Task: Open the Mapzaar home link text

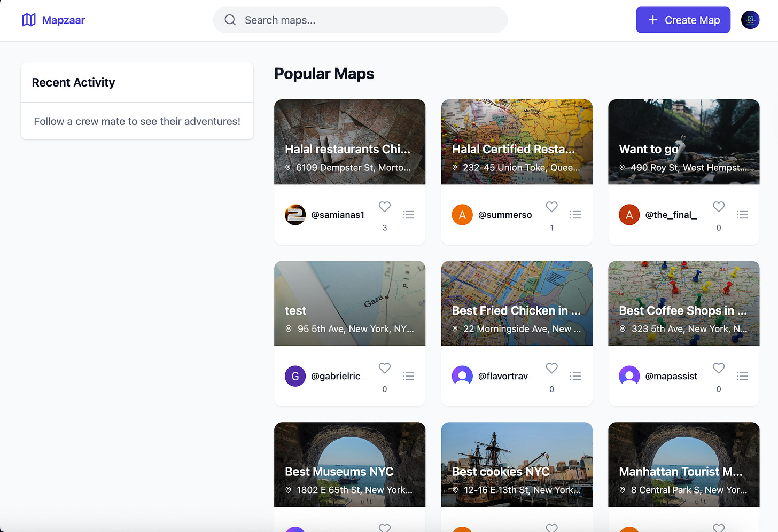Action: coord(64,20)
